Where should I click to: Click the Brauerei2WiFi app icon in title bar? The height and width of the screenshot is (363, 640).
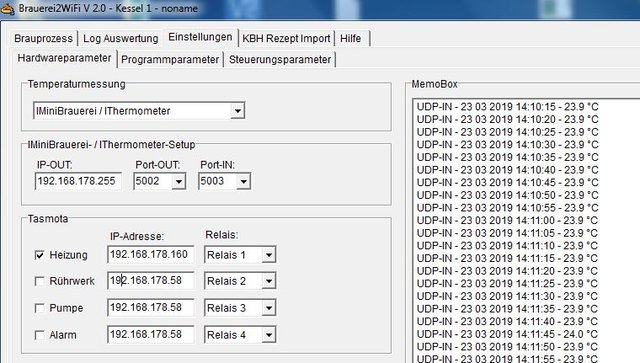click(7, 9)
